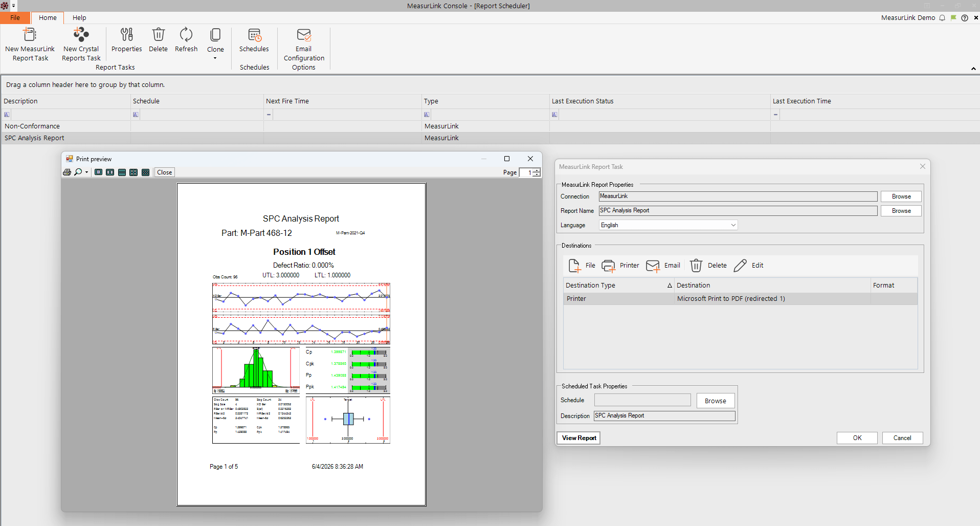Open Description column filter operator
Screen dimensions: 980x526
coord(7,115)
